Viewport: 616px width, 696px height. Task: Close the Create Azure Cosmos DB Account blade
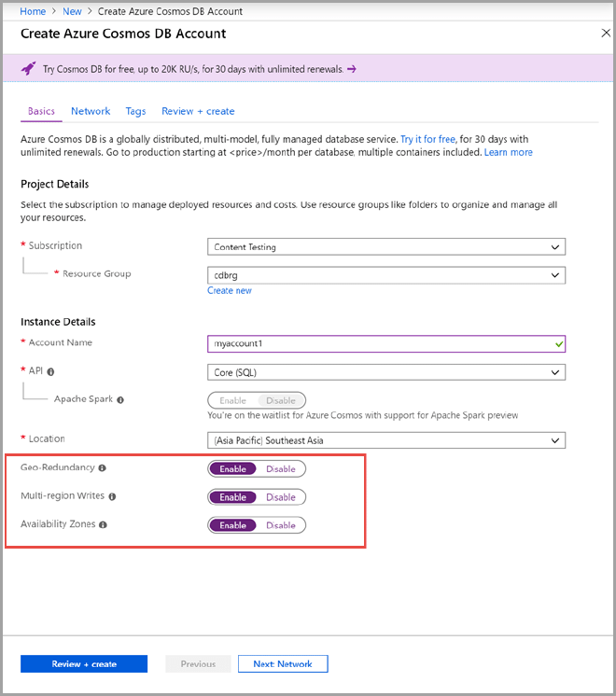coord(606,33)
